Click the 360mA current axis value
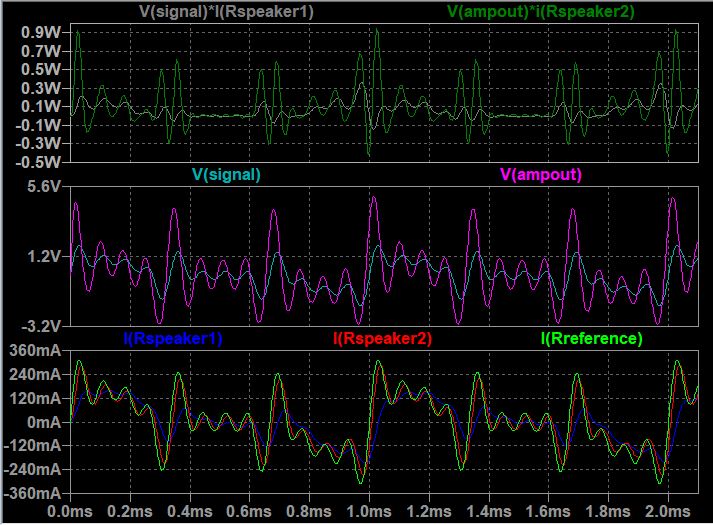 click(35, 351)
